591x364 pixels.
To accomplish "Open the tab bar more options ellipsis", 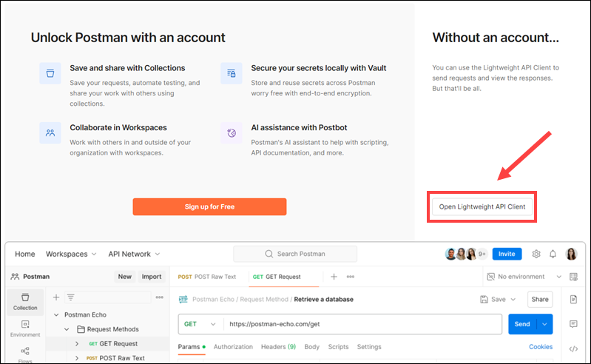I will pyautogui.click(x=351, y=277).
